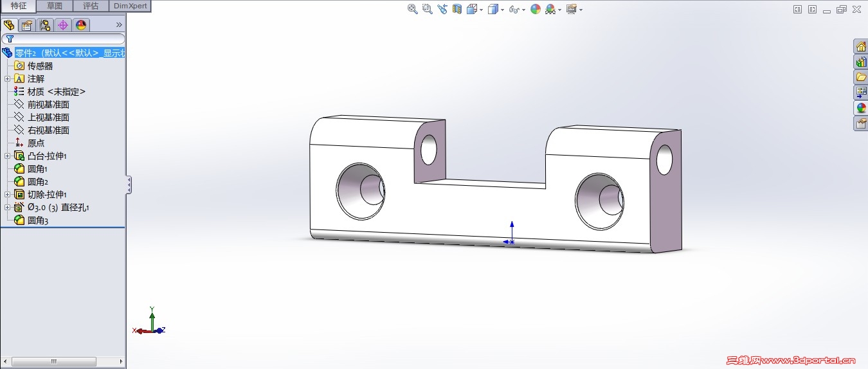
Task: Click the Edit Appearance color ball icon
Action: [x=536, y=9]
